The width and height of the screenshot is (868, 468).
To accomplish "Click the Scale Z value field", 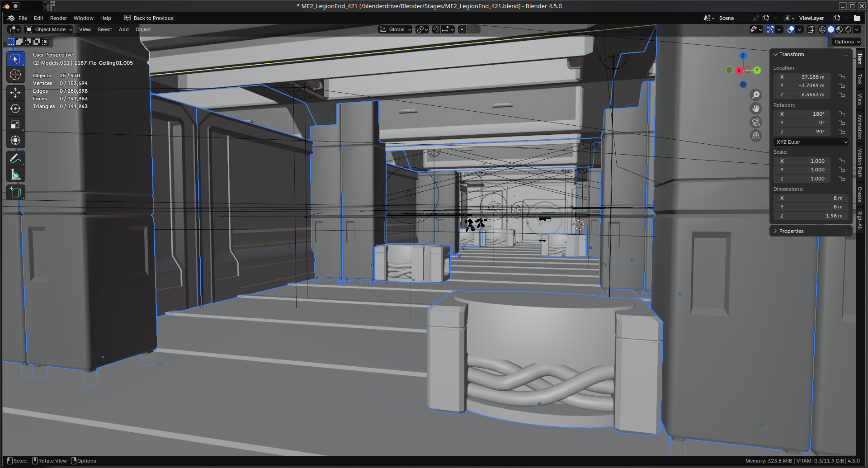I will point(802,179).
